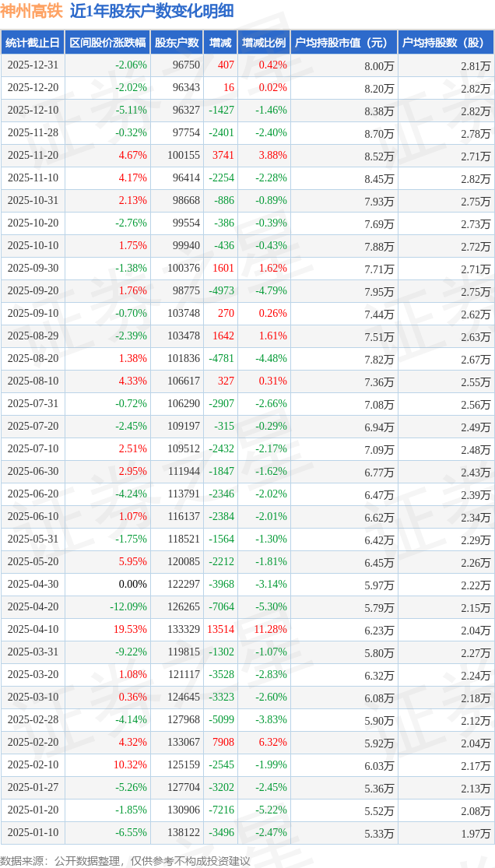Click the 13514 shareholder increase value
The image size is (495, 868).
pos(220,630)
